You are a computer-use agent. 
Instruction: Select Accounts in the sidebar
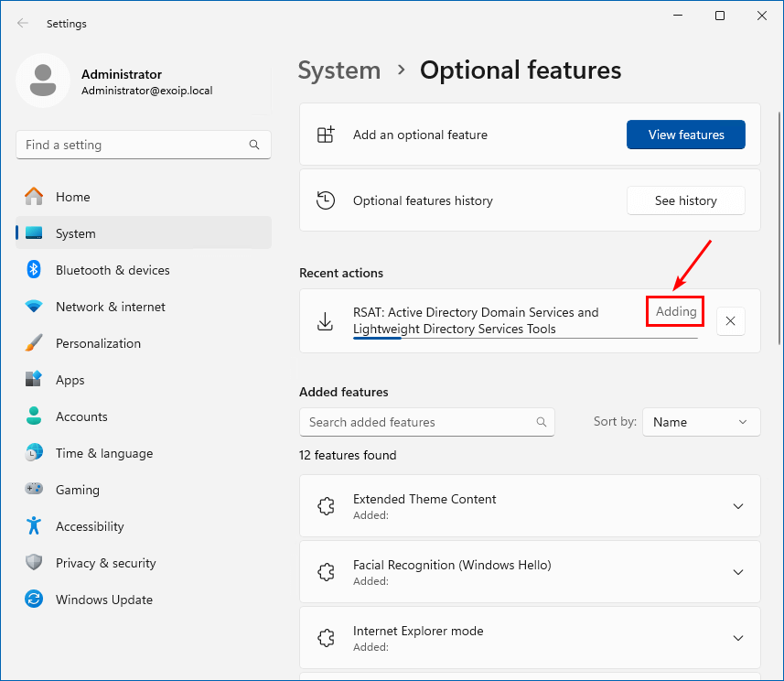pyautogui.click(x=81, y=416)
